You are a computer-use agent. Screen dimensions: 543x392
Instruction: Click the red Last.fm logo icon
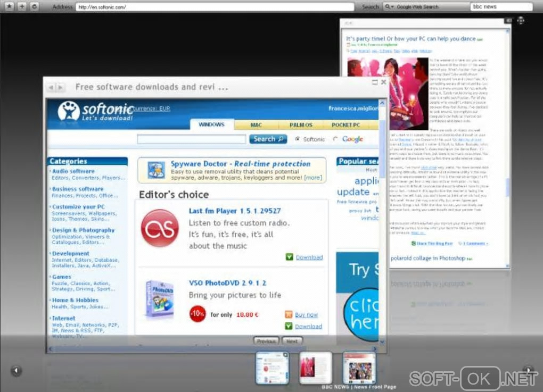[160, 229]
